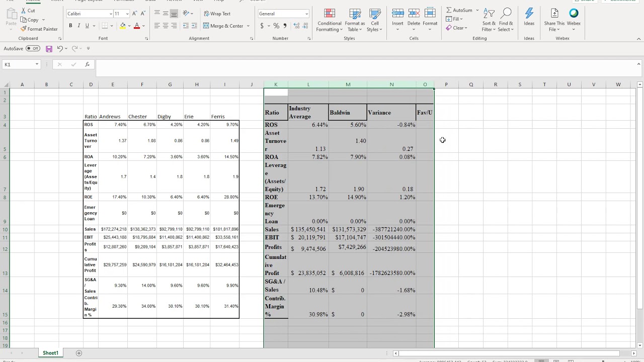The image size is (644, 362).
Task: Apply the Fill Color bucket
Action: 123,26
